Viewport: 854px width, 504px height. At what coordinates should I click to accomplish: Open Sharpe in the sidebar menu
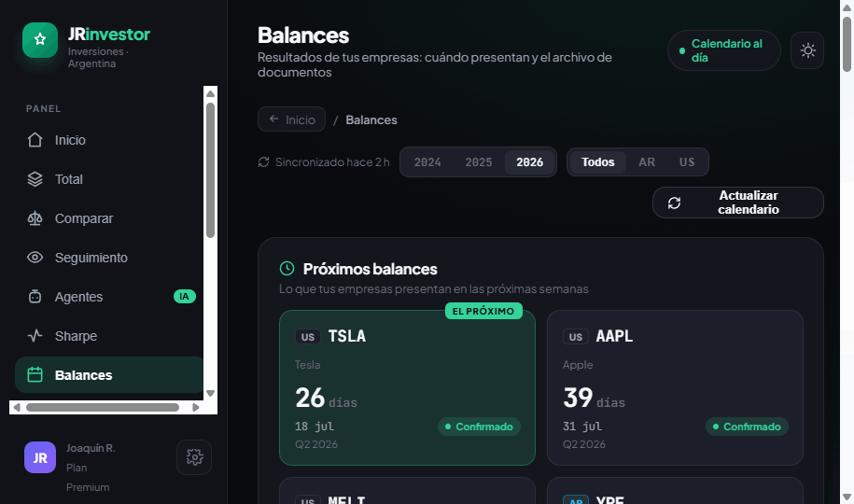click(109, 336)
